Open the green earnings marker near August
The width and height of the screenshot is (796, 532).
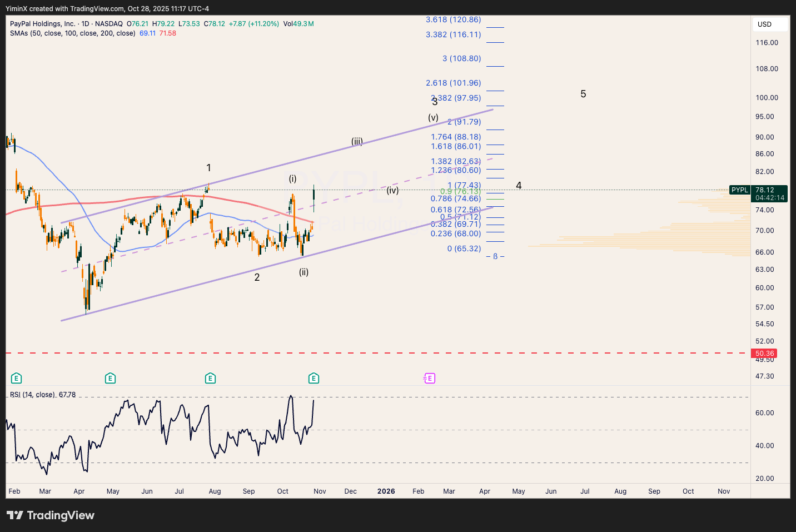[210, 379]
